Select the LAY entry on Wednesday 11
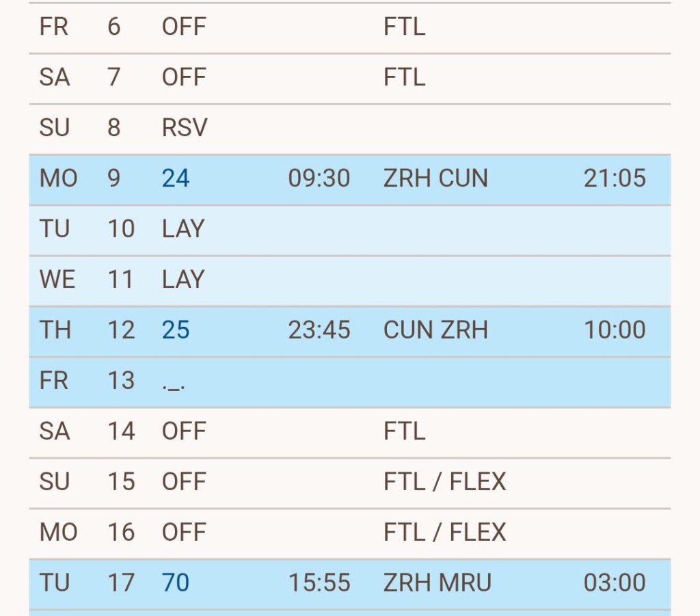This screenshot has width=700, height=616. pos(183,280)
